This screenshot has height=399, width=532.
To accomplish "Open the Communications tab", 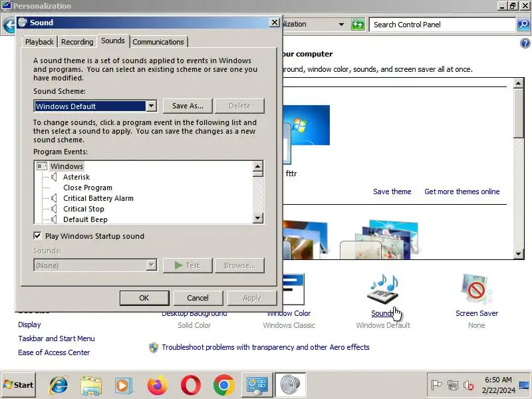I will click(158, 42).
